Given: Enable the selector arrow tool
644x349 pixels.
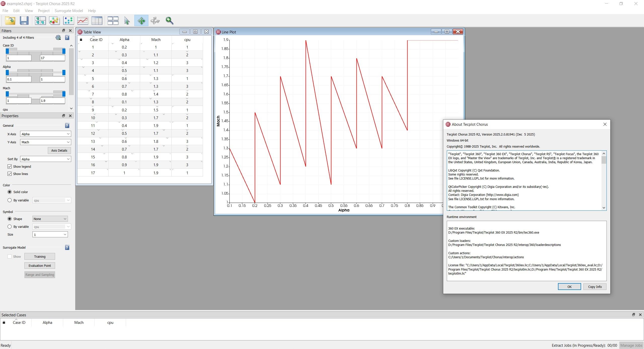Looking at the screenshot, I should 127,21.
